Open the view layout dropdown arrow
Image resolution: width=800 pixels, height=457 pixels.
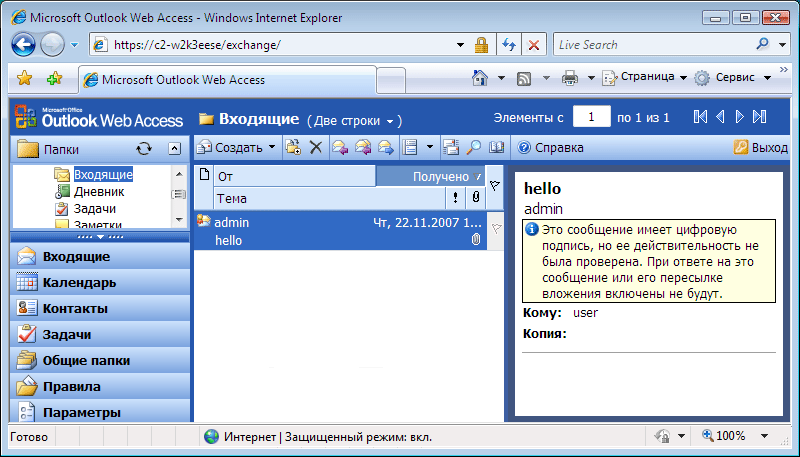(x=430, y=147)
